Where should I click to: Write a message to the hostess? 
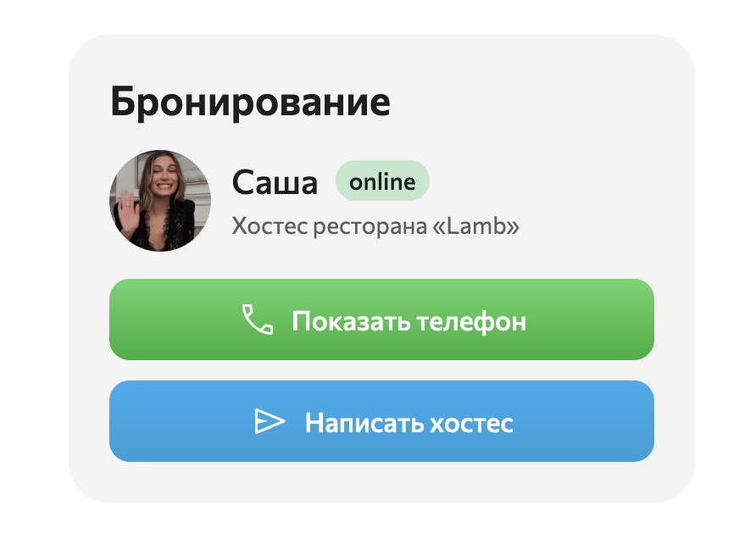pyautogui.click(x=381, y=421)
